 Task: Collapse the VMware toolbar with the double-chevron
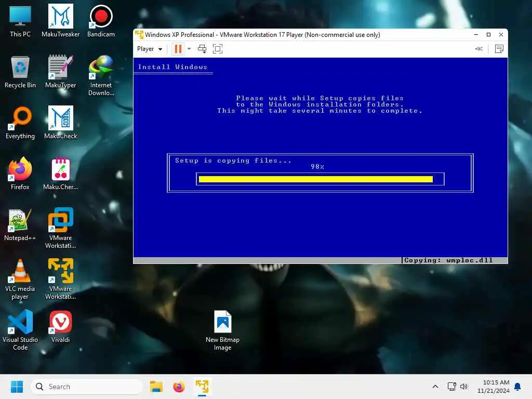[x=478, y=49]
